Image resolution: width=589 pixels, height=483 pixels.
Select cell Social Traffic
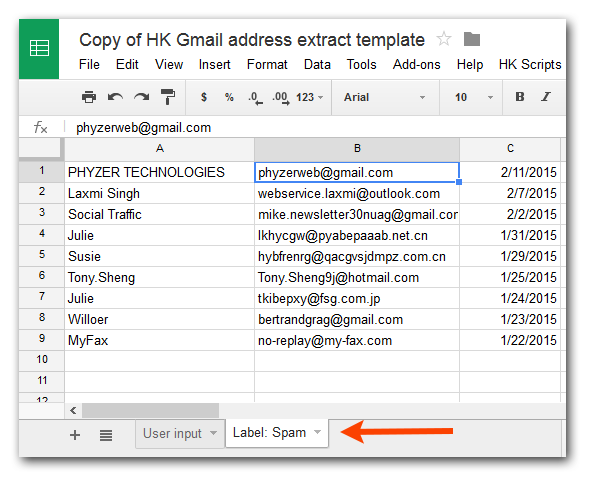(160, 214)
